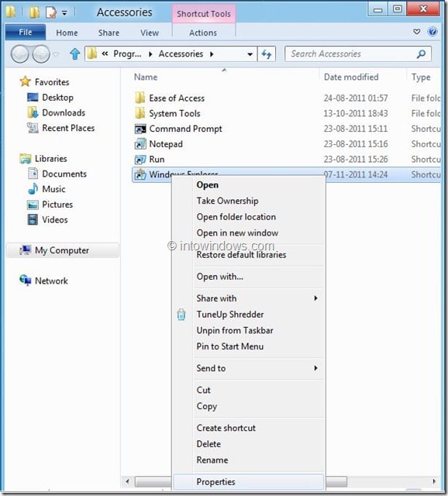Click the Command Prompt shortcut icon

(x=140, y=129)
